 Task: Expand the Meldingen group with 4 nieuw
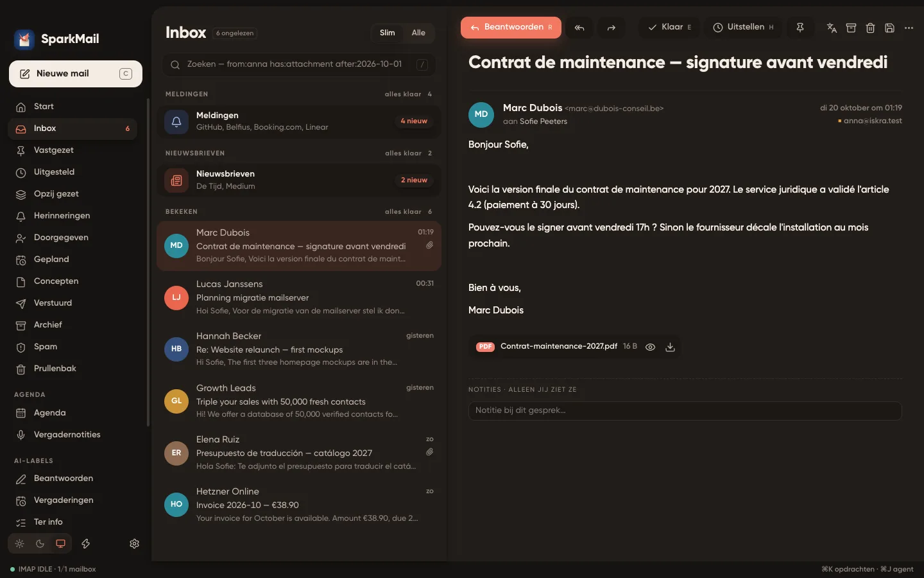click(299, 121)
